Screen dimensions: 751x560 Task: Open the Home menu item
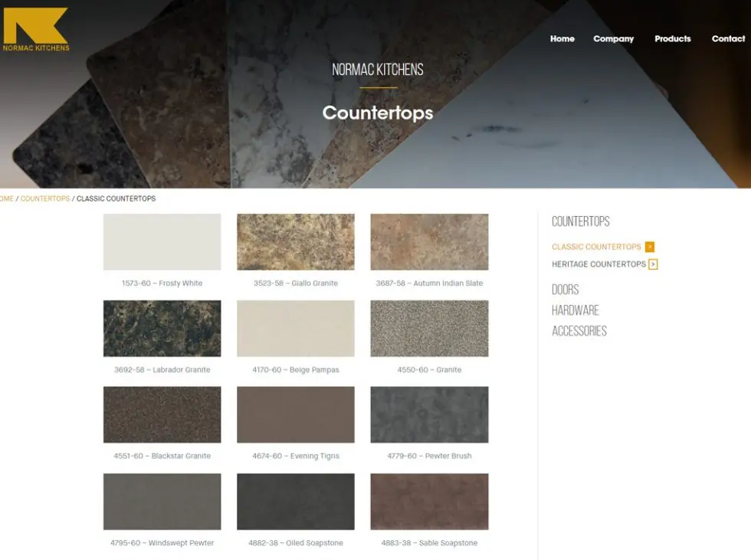[562, 39]
